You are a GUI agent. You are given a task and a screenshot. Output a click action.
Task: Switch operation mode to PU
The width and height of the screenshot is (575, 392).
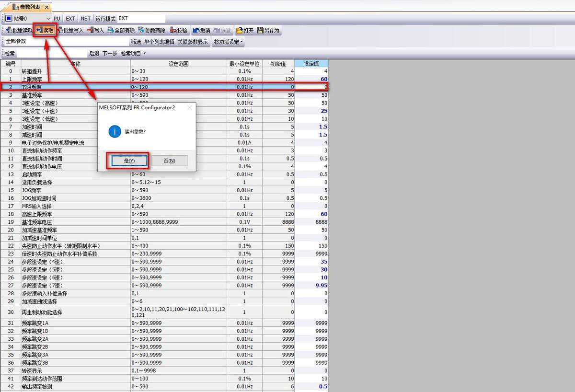(x=57, y=19)
